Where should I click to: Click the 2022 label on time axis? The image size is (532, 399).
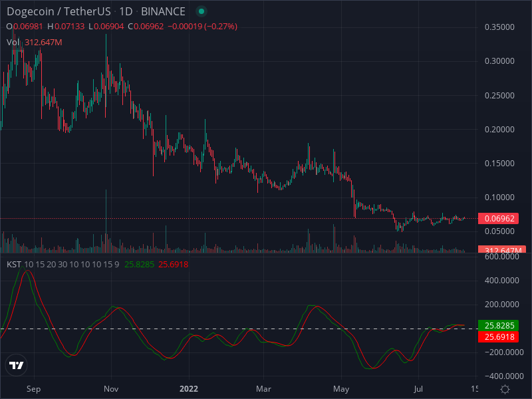[x=189, y=389]
